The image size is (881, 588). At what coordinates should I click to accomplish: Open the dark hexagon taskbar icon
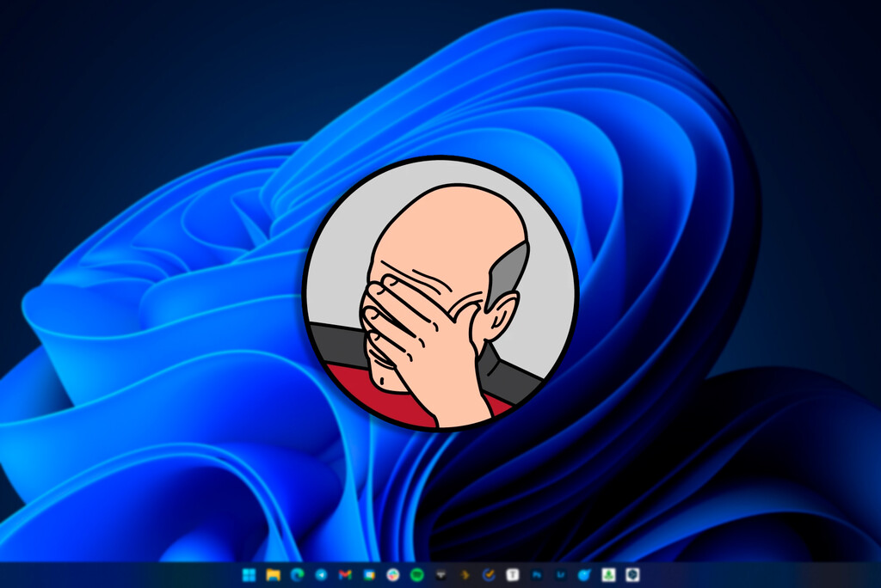click(632, 575)
